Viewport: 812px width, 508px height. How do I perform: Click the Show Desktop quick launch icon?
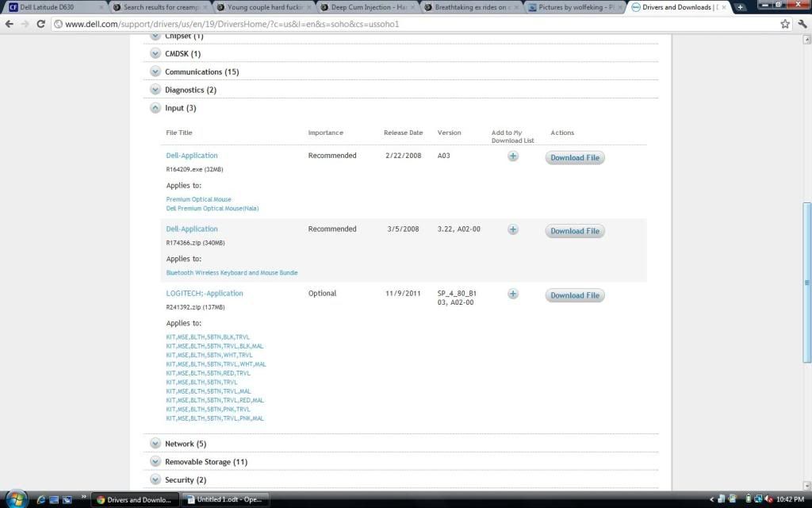pos(54,500)
